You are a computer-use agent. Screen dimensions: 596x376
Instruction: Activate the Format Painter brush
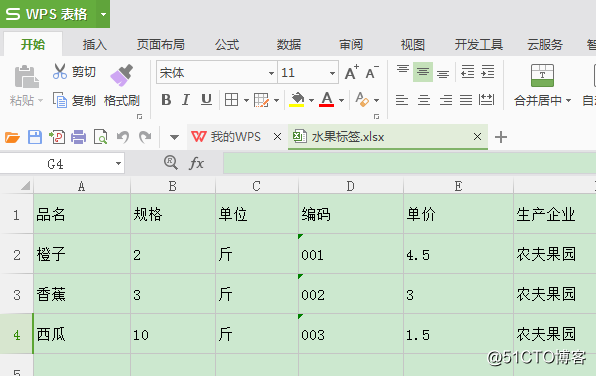pos(122,75)
